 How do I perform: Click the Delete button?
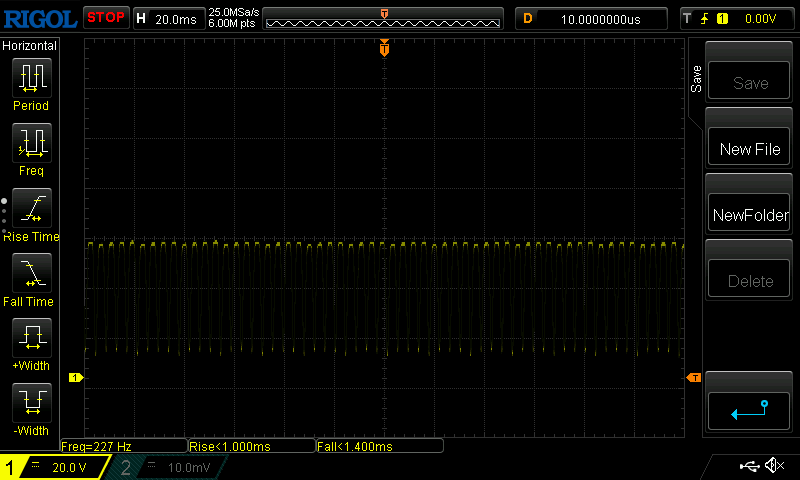pos(749,279)
